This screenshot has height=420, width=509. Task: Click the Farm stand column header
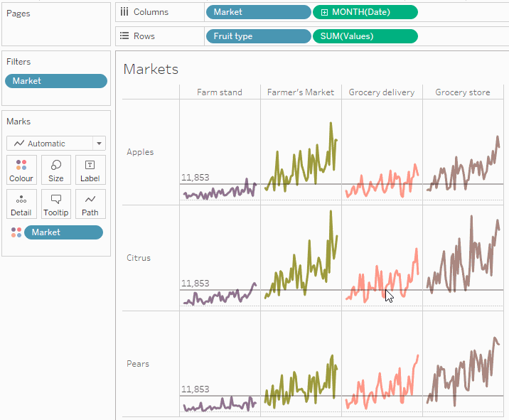[x=220, y=92]
